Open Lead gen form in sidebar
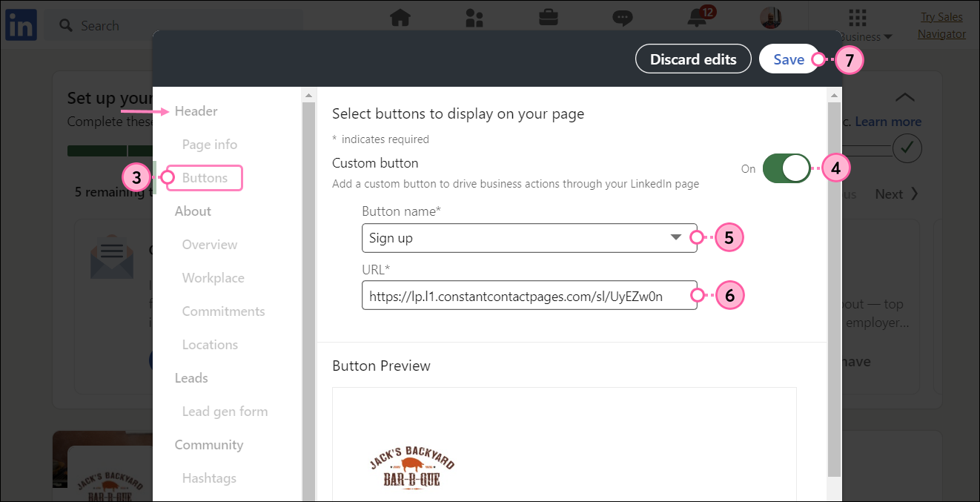The width and height of the screenshot is (980, 502). tap(225, 412)
